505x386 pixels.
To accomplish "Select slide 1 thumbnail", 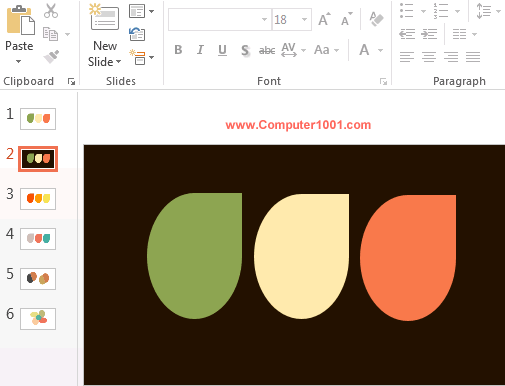I will click(x=38, y=119).
